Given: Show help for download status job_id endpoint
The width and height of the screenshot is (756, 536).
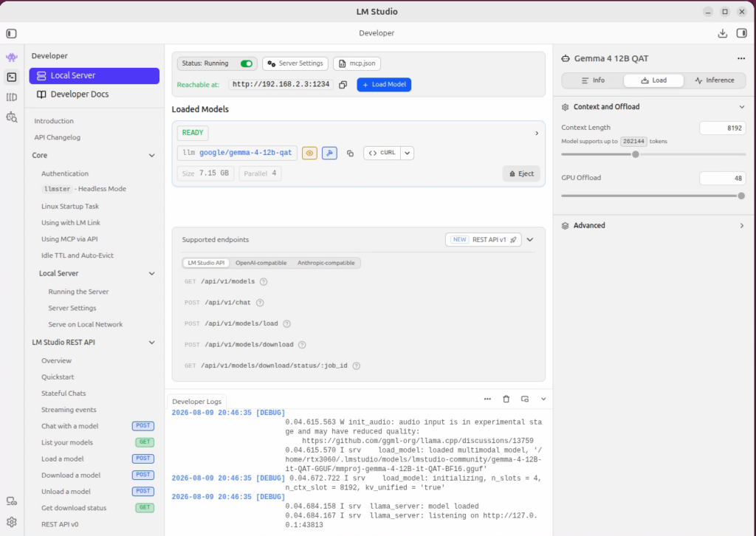Looking at the screenshot, I should 357,366.
